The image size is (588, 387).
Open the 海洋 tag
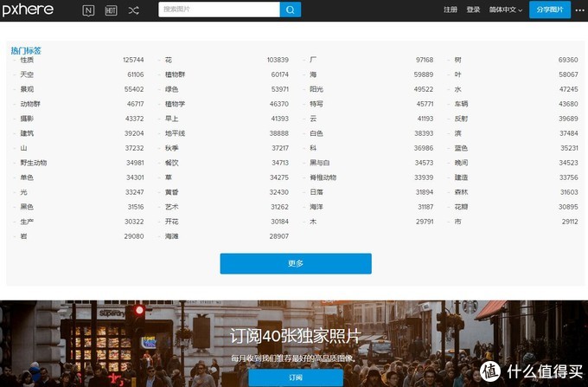(x=316, y=207)
